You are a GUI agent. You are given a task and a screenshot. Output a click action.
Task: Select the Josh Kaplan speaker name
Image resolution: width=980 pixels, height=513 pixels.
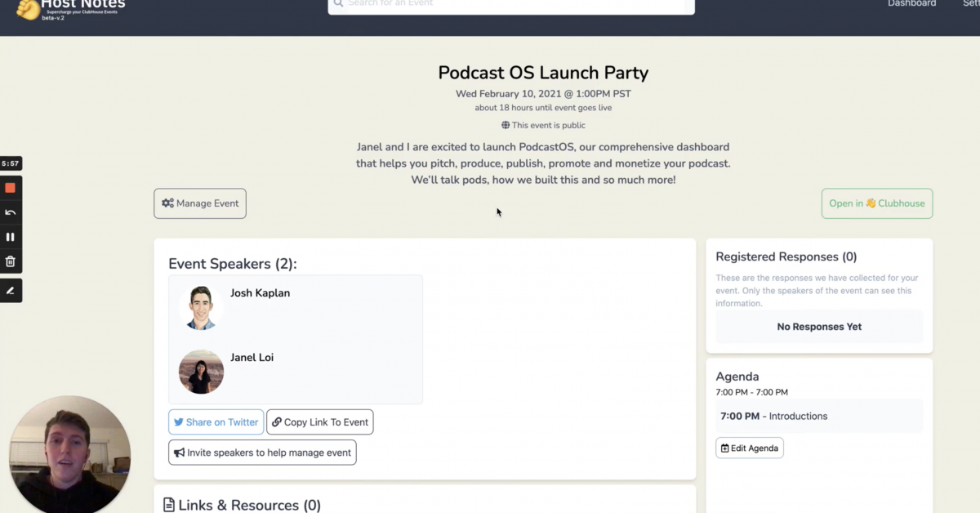point(260,293)
